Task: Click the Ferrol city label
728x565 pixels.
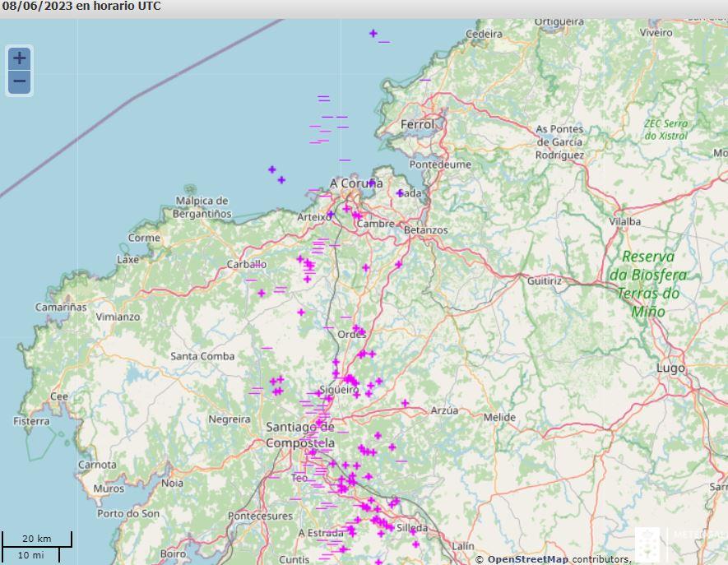Action: (416, 124)
